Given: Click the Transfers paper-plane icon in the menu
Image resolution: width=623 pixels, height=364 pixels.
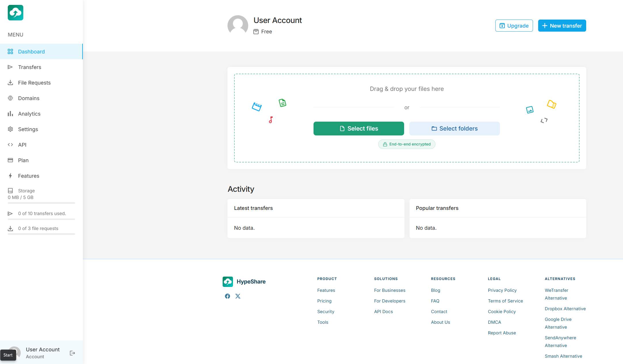Looking at the screenshot, I should click(10, 67).
